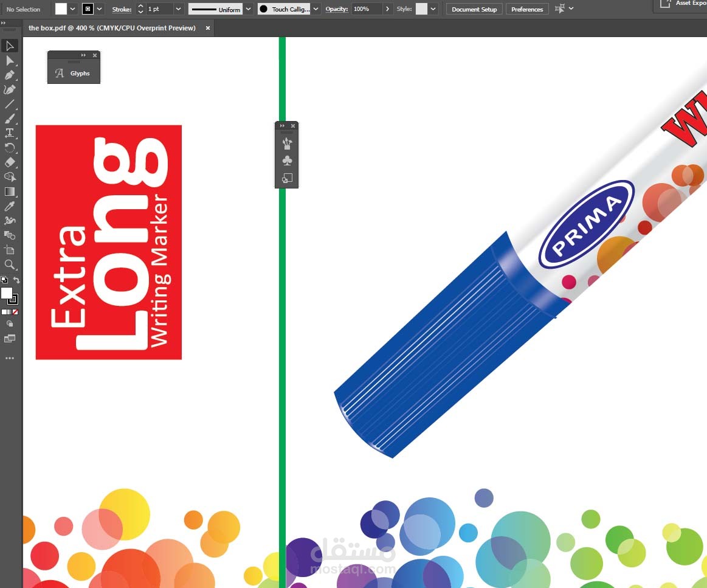Select the Paintbrush tool
The height and width of the screenshot is (588, 707).
click(10, 119)
